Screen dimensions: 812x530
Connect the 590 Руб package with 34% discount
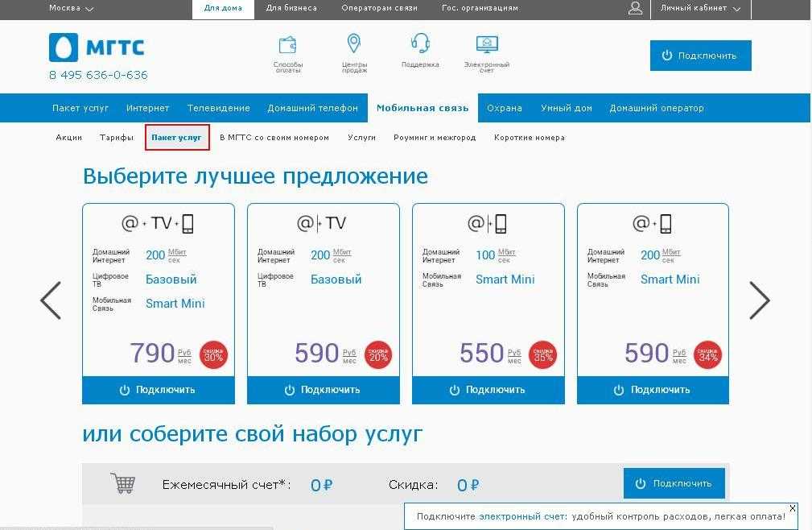click(x=653, y=390)
